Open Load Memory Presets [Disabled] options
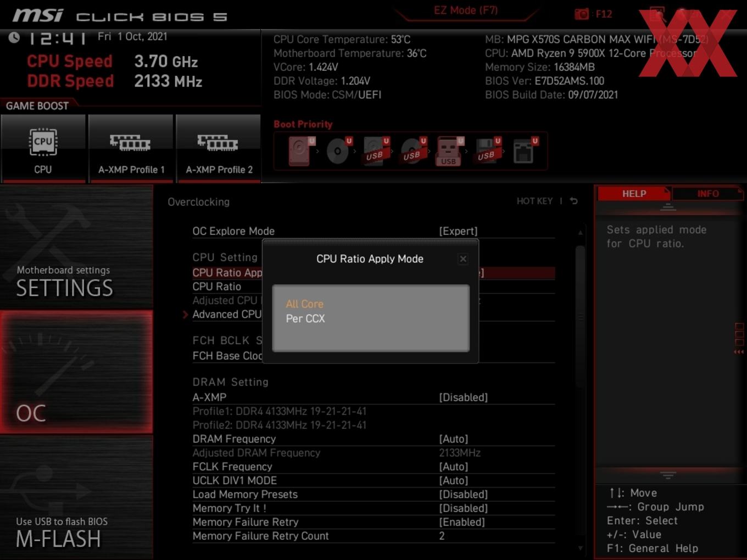This screenshot has width=747, height=560. coord(463,494)
